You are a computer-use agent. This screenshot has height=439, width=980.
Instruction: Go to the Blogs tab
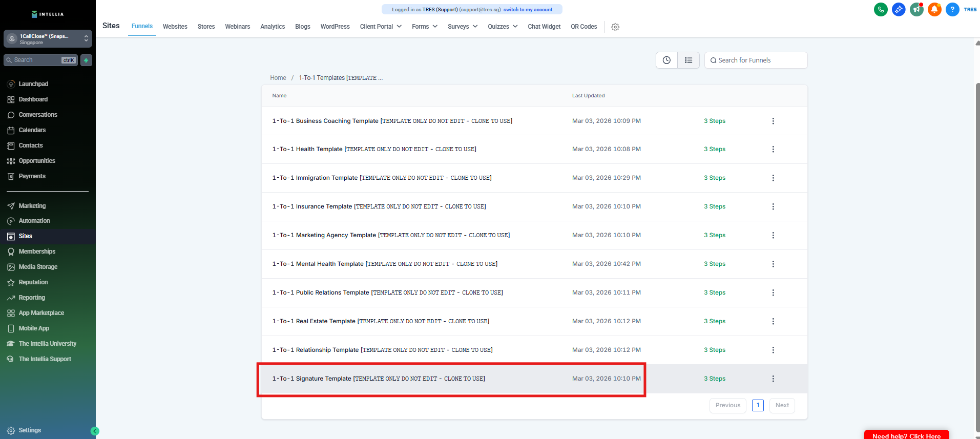[303, 27]
